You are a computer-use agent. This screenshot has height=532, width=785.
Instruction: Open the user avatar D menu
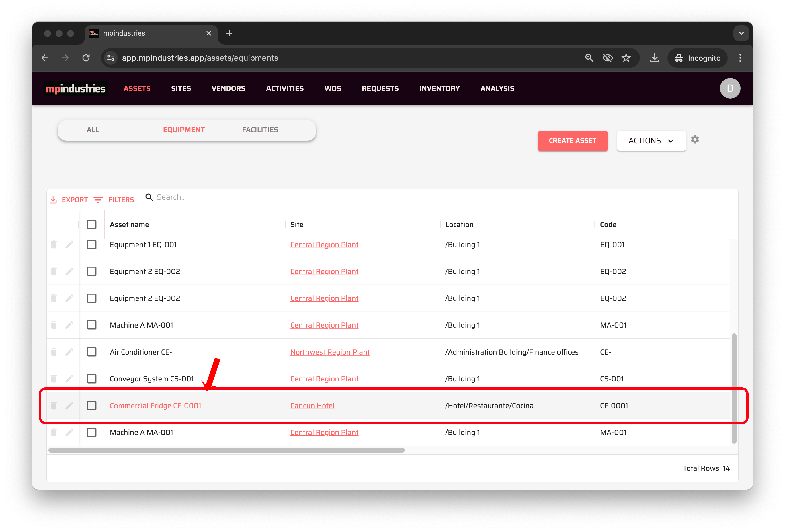point(730,89)
